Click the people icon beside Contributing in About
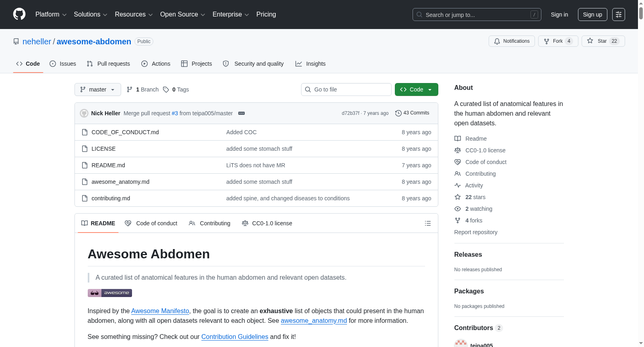Image resolution: width=644 pixels, height=347 pixels. click(x=458, y=174)
